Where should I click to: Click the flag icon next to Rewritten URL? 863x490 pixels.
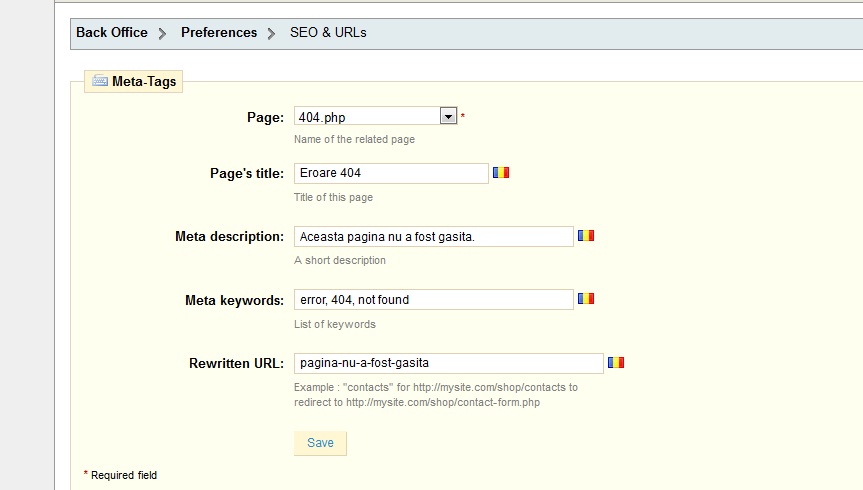(616, 362)
